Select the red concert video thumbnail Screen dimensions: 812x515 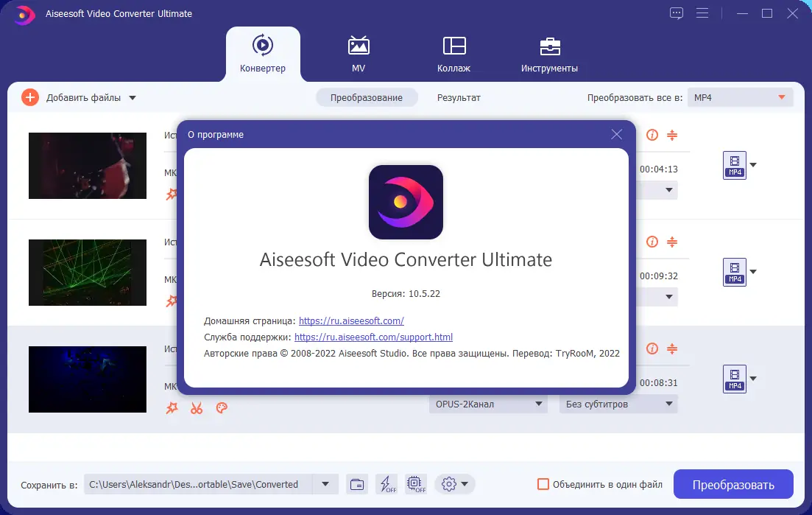[x=88, y=165]
